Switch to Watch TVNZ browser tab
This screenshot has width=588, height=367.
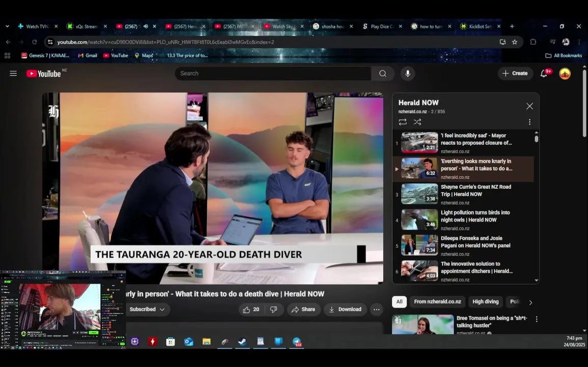(38, 27)
